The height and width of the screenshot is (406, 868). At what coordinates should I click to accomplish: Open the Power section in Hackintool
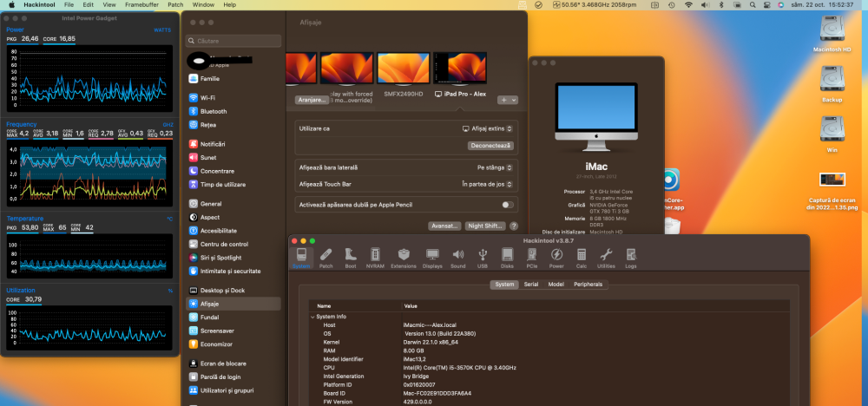click(556, 259)
